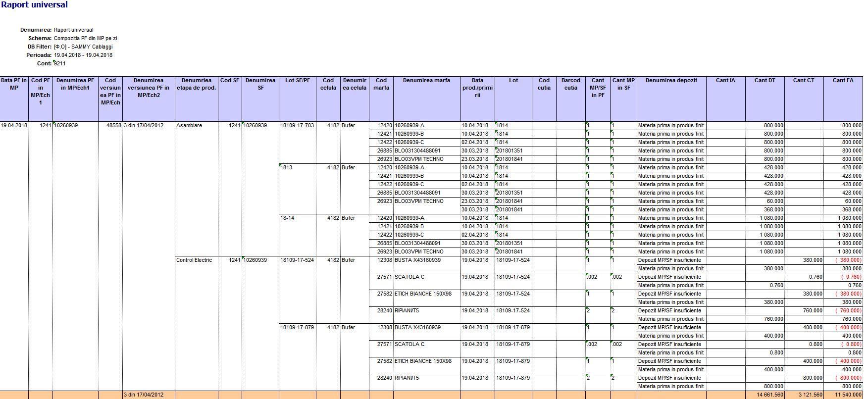Click the negative value '( 760.000)' in Cant FA

[848, 310]
